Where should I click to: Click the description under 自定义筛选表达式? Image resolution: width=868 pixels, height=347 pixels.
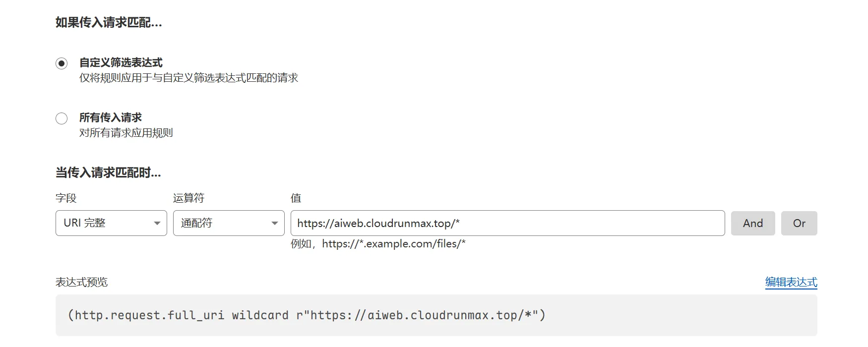click(x=189, y=77)
